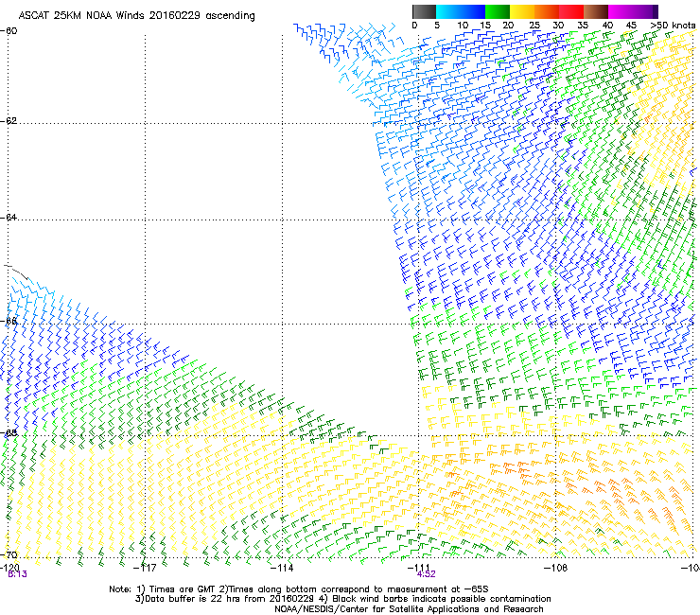Click the longitude label -120
This screenshot has height=615, width=700.
9,567
